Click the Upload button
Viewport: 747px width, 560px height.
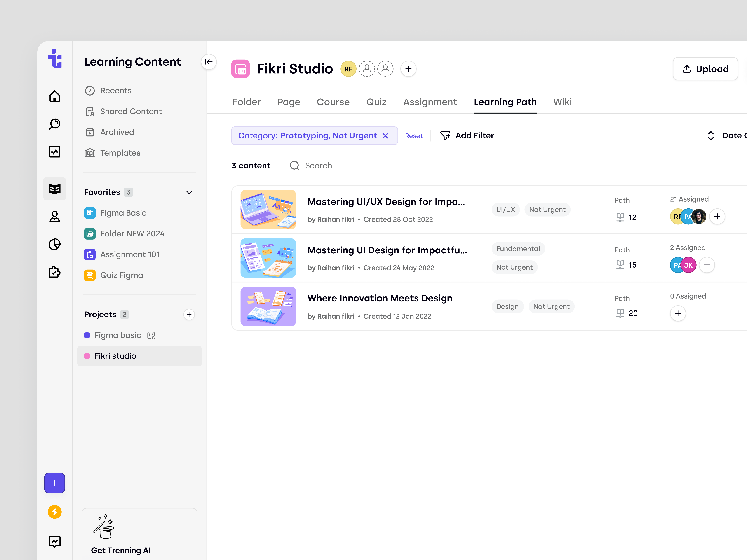coord(705,69)
